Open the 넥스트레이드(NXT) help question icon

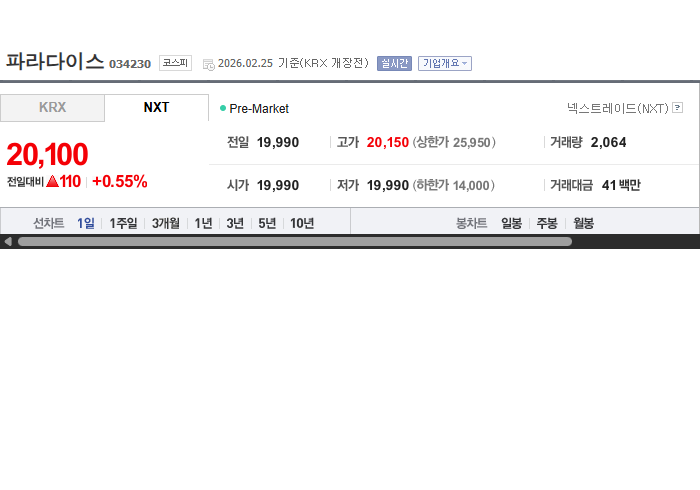677,108
